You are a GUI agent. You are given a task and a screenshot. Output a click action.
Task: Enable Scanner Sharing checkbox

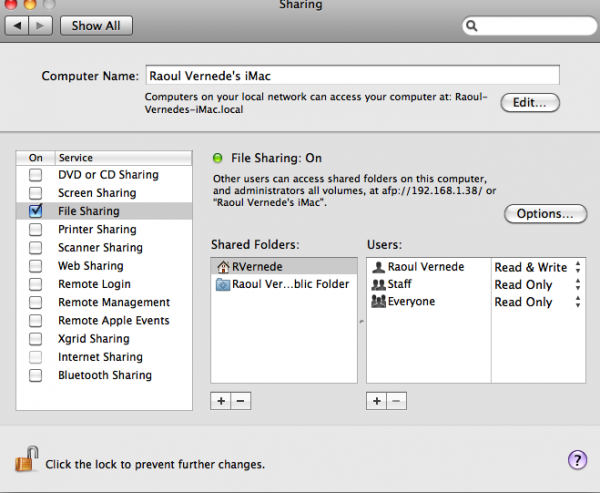click(x=36, y=248)
